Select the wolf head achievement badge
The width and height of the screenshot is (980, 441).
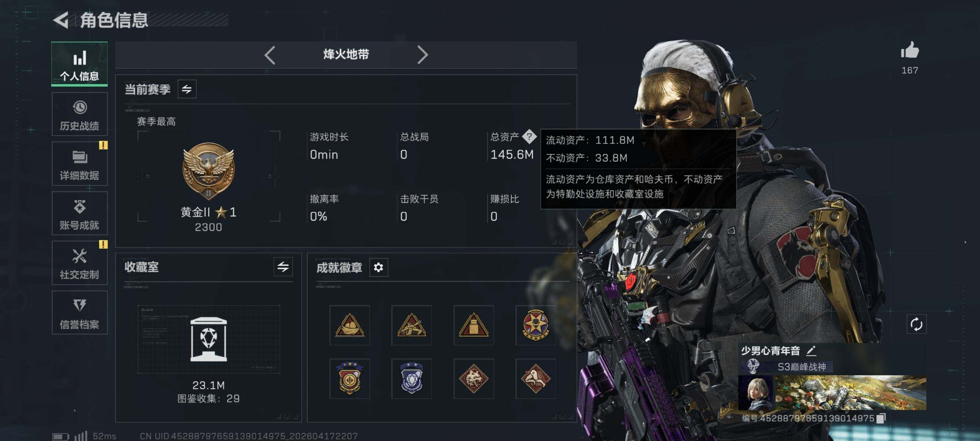[x=473, y=379]
